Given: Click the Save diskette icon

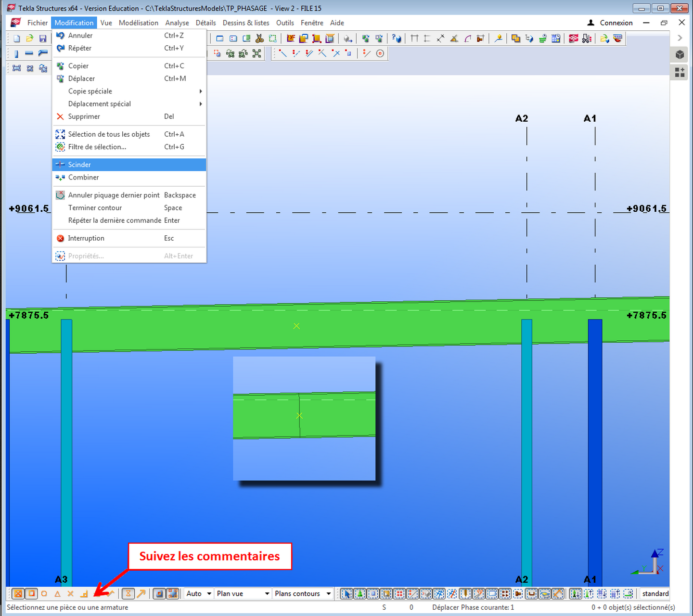Looking at the screenshot, I should coord(43,38).
